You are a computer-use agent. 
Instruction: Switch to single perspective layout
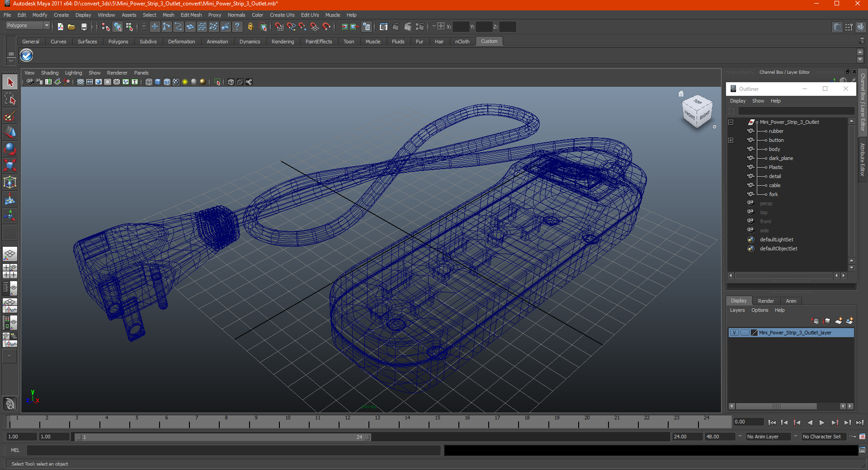(10, 254)
